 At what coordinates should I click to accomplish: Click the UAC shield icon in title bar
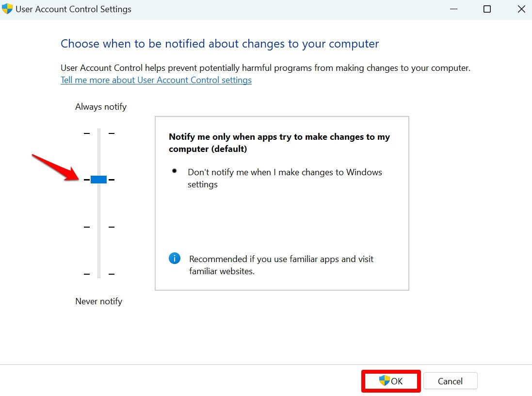click(x=7, y=9)
